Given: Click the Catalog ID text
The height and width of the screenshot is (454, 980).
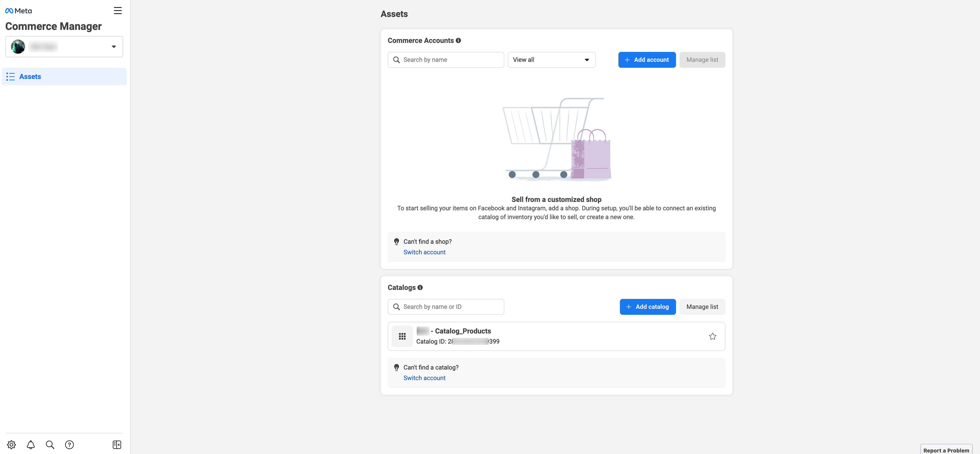Looking at the screenshot, I should 458,341.
